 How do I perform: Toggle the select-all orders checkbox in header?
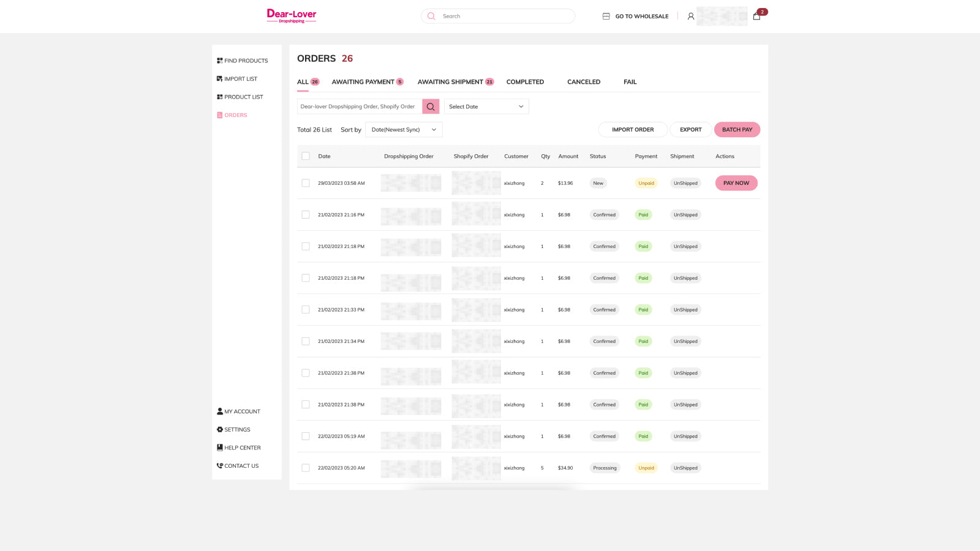pyautogui.click(x=306, y=156)
